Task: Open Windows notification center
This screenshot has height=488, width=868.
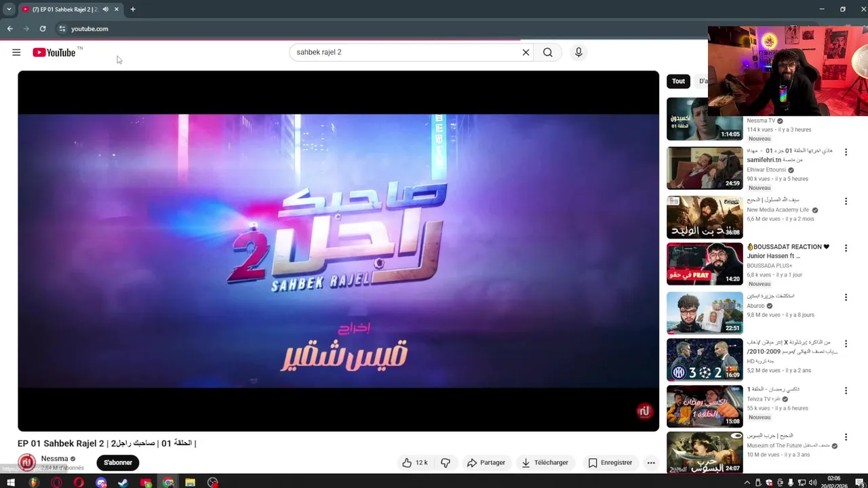Action: click(x=859, y=483)
